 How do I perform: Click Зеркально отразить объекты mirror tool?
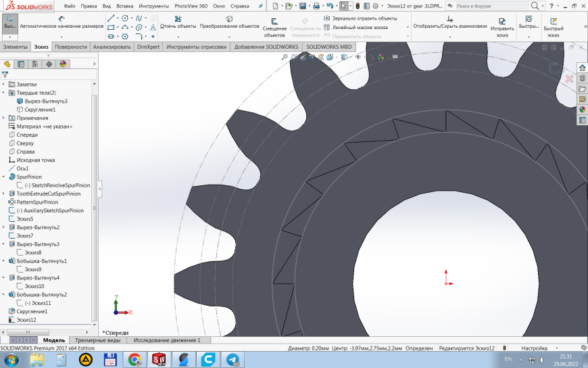(x=360, y=18)
